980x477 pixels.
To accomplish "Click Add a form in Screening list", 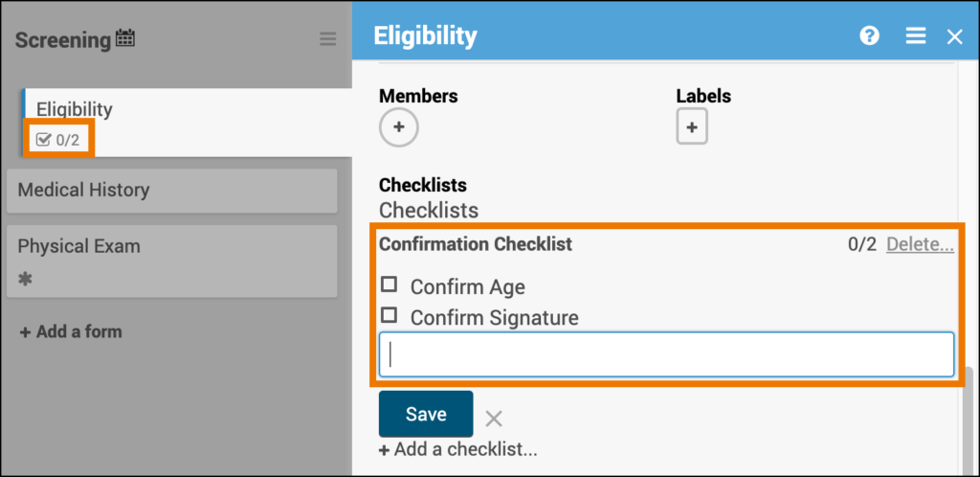I will click(71, 331).
